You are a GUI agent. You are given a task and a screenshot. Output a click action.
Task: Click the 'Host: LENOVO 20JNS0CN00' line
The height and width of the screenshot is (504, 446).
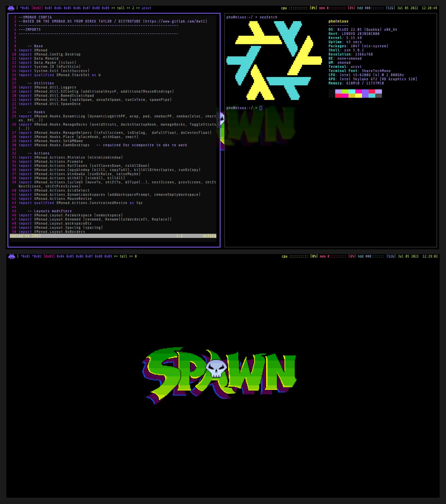[354, 34]
